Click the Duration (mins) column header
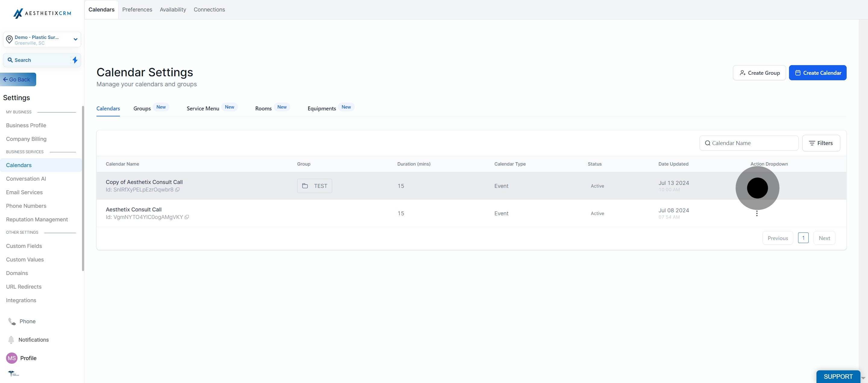The height and width of the screenshot is (383, 868). tap(414, 164)
